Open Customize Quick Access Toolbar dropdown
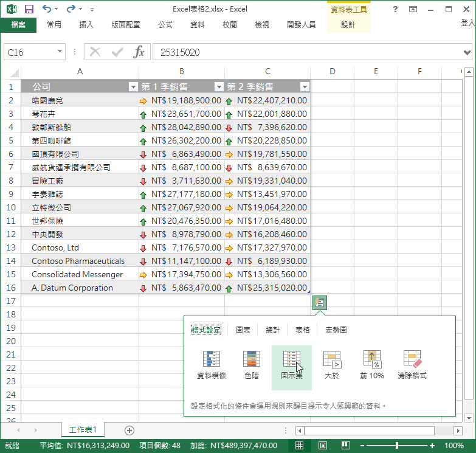The width and height of the screenshot is (476, 453). (92, 9)
